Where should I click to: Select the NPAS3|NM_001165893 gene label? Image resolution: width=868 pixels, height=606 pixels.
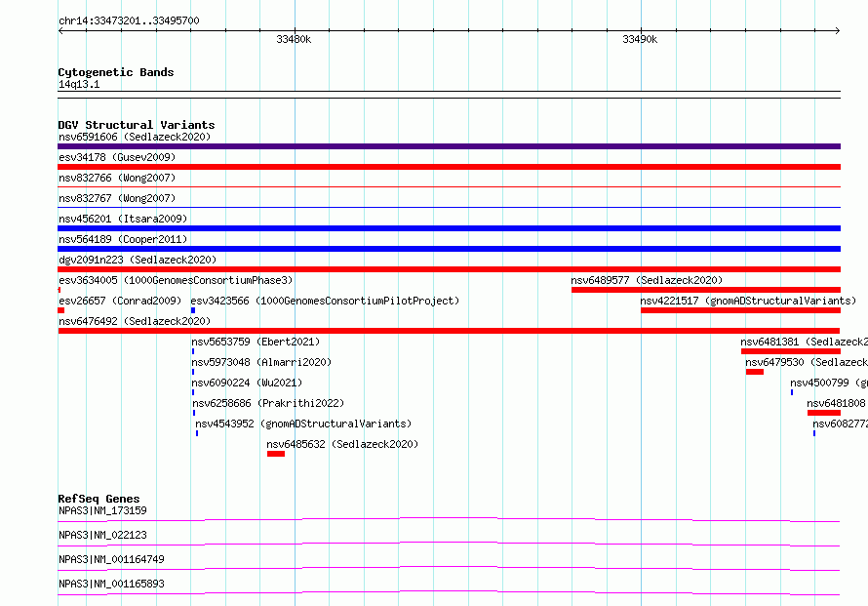click(111, 584)
